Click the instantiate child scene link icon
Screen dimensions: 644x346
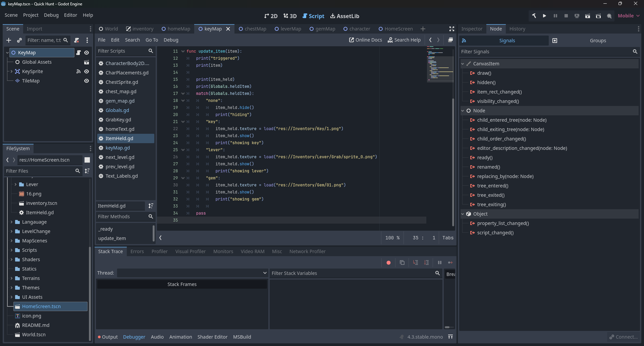coord(19,40)
